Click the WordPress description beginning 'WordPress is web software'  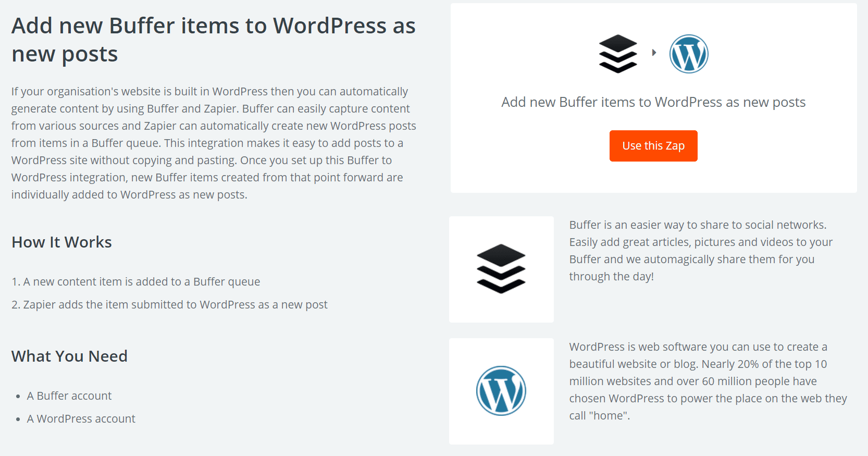coord(708,381)
